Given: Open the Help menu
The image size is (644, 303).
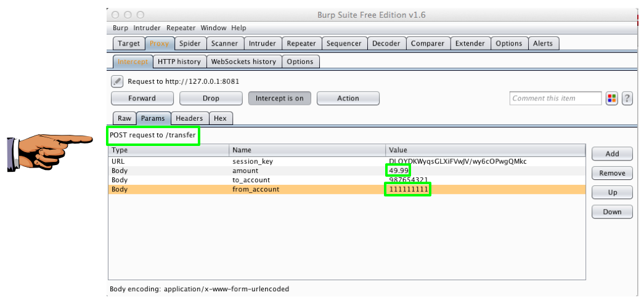Looking at the screenshot, I should coord(238,28).
